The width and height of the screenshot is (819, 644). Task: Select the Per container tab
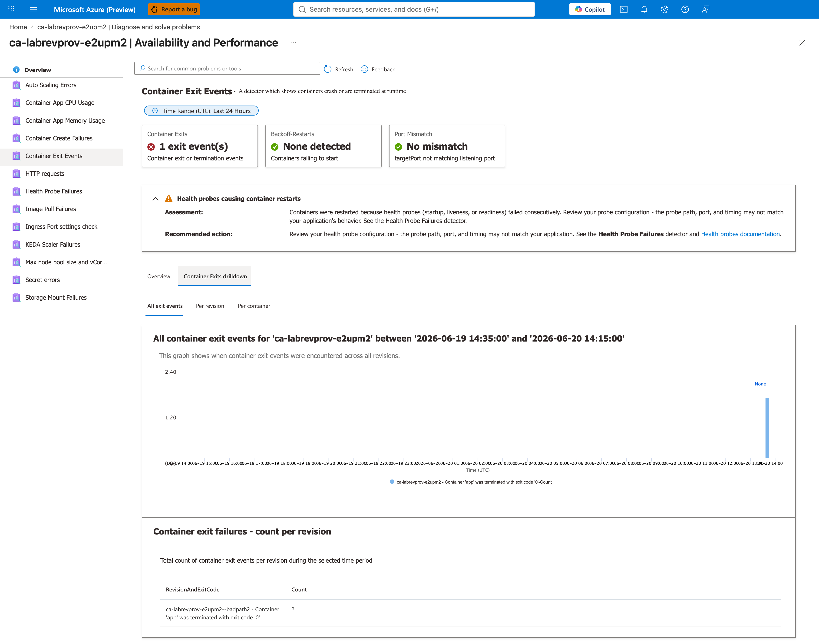(x=254, y=306)
